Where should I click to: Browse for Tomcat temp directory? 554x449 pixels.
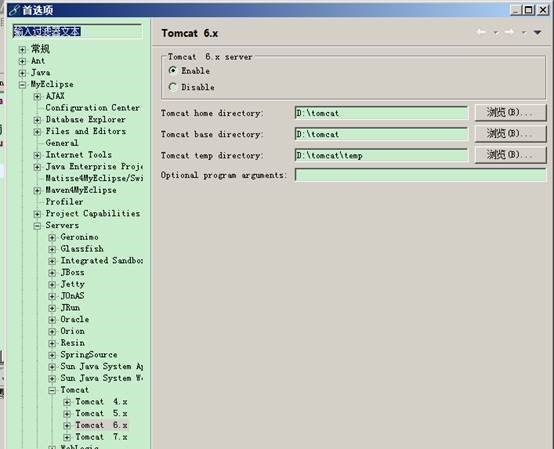point(511,155)
